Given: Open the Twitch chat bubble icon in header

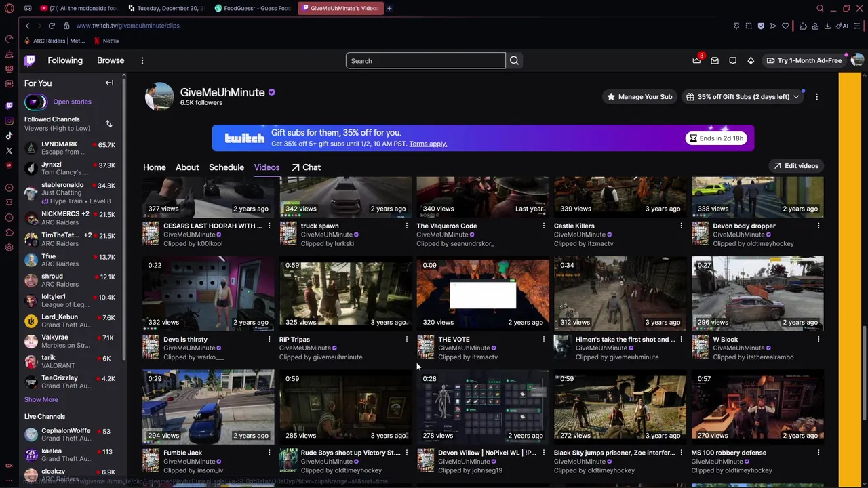Looking at the screenshot, I should [x=732, y=60].
